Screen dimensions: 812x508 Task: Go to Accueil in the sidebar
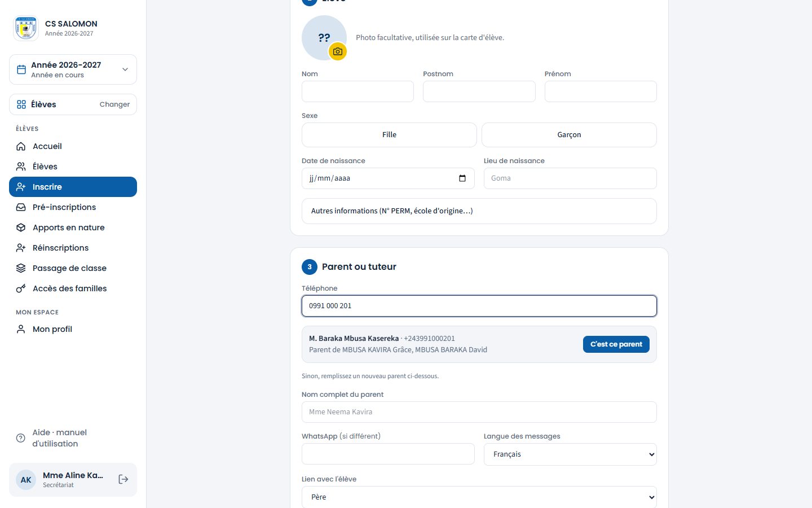click(x=73, y=146)
